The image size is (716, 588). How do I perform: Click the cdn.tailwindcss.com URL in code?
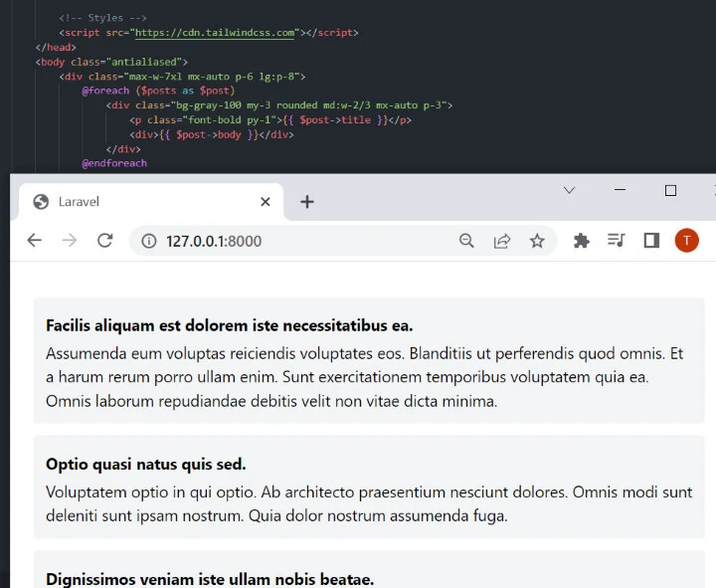(x=216, y=33)
